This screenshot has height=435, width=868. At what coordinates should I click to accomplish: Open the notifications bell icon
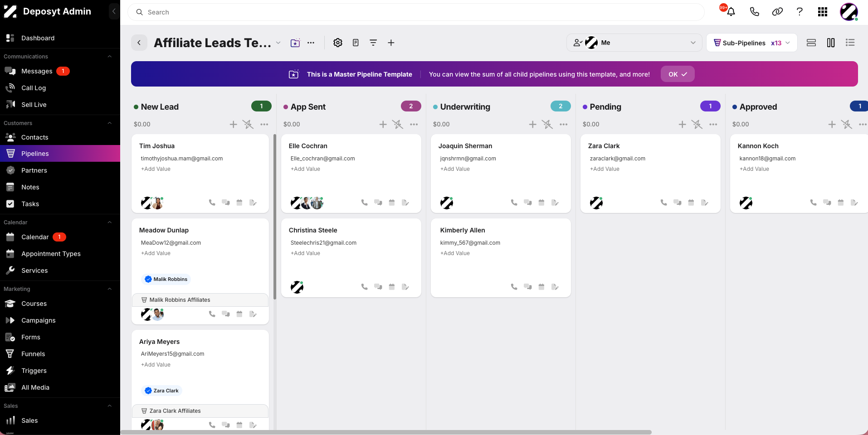tap(731, 12)
